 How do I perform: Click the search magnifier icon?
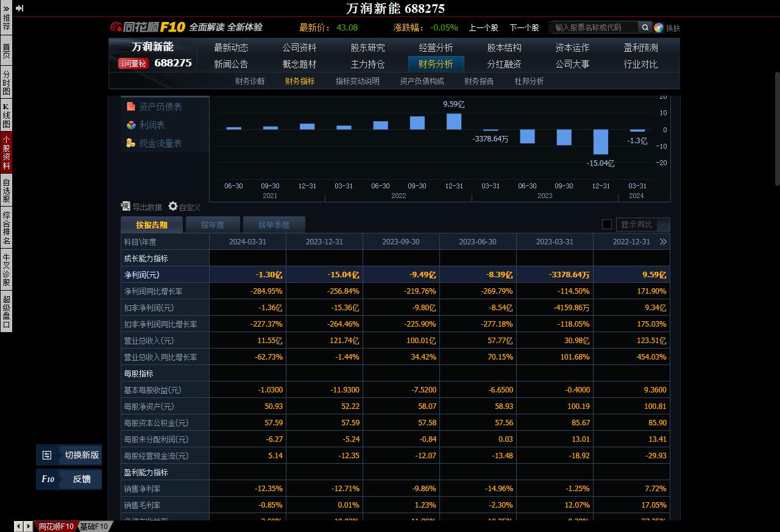pyautogui.click(x=645, y=27)
